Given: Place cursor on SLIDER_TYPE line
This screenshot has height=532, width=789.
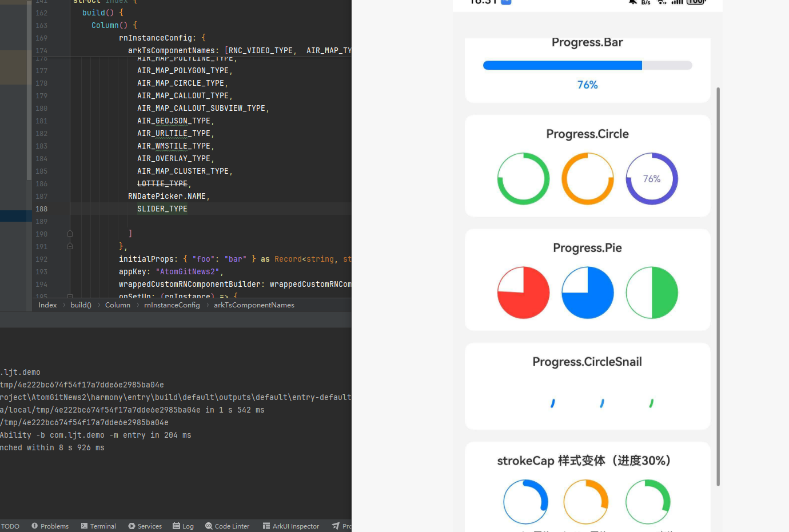Looking at the screenshot, I should [162, 209].
